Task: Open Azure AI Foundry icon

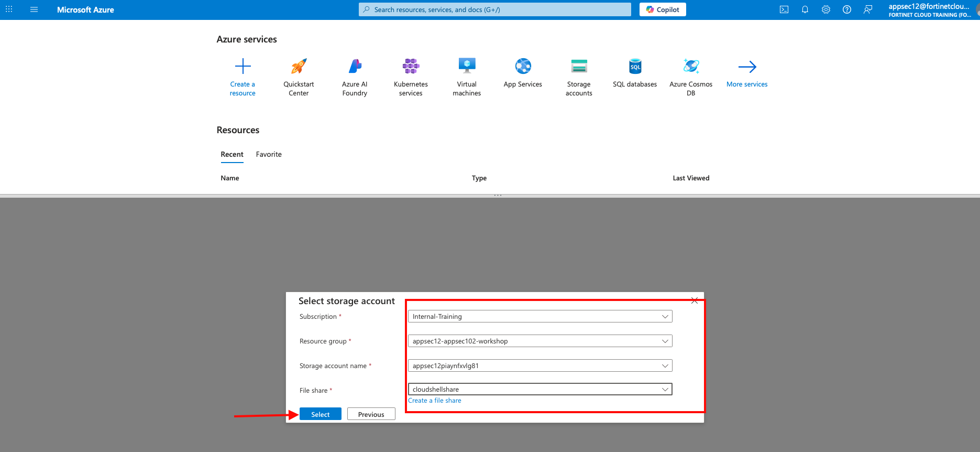Action: [x=355, y=66]
